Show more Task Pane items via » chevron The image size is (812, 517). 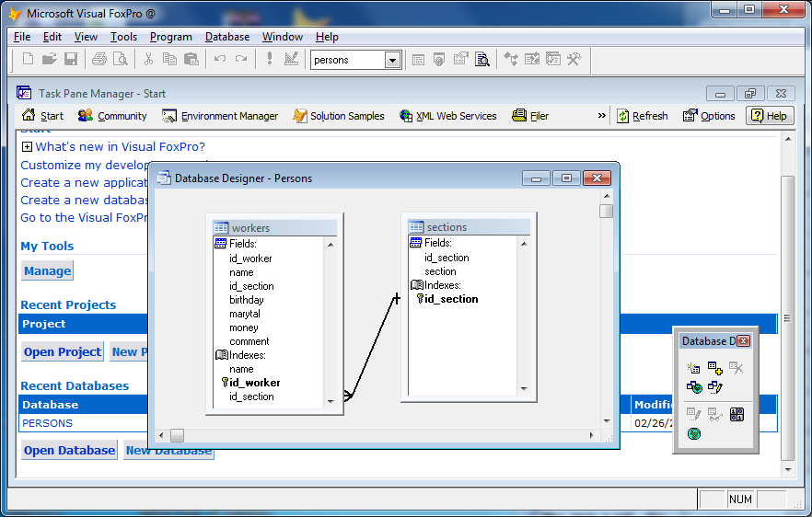[x=601, y=115]
